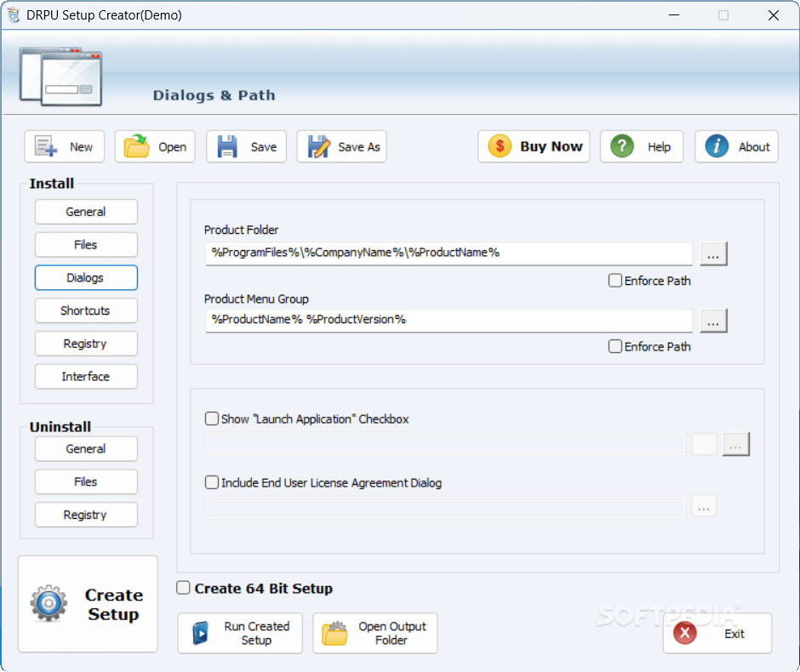This screenshot has width=800, height=672.
Task: Click the Product Folder path field
Action: pyautogui.click(x=449, y=253)
